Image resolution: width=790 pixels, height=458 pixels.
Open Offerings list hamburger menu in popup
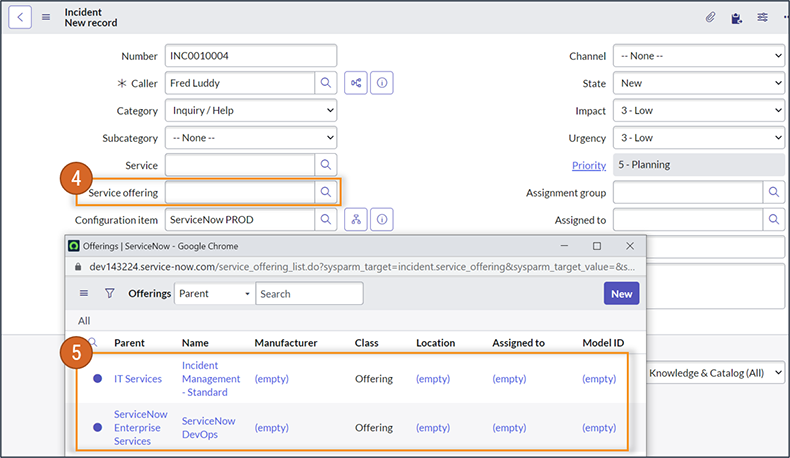pyautogui.click(x=84, y=293)
